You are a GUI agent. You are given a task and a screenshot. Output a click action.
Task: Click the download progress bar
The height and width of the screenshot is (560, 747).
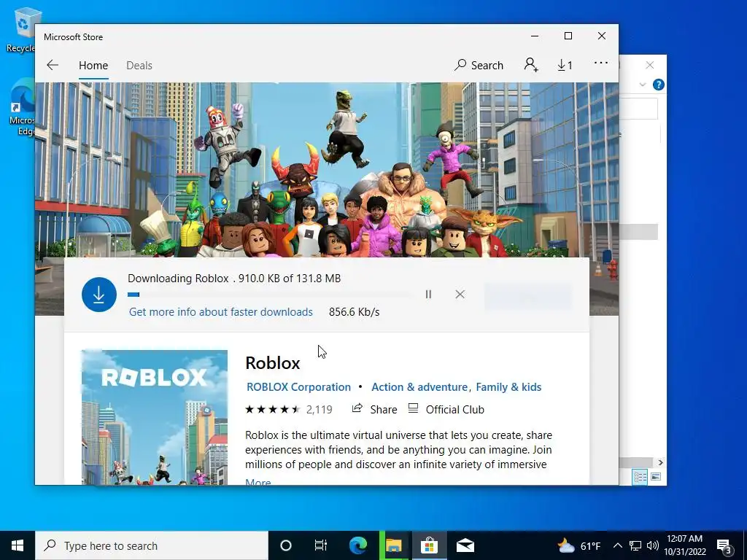270,295
